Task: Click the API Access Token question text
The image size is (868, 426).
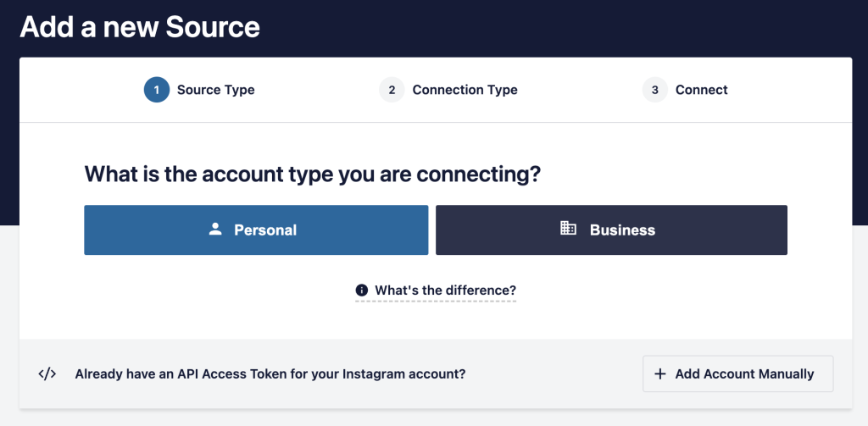Action: click(270, 373)
